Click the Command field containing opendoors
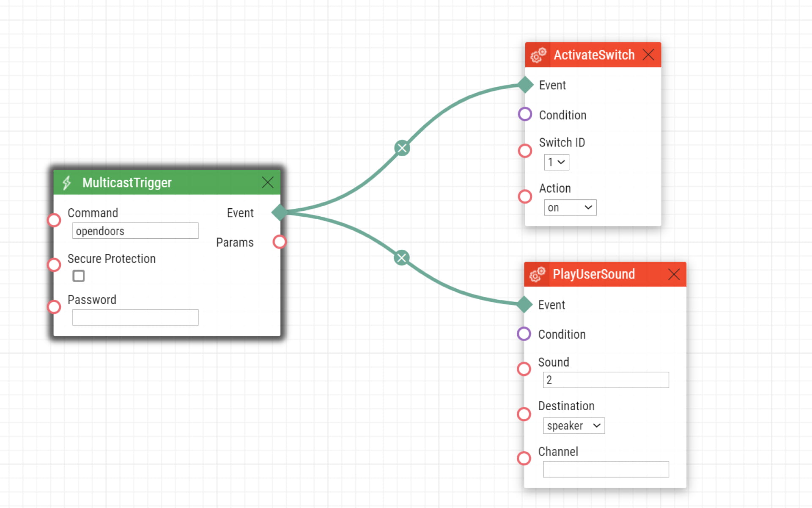 pos(135,231)
